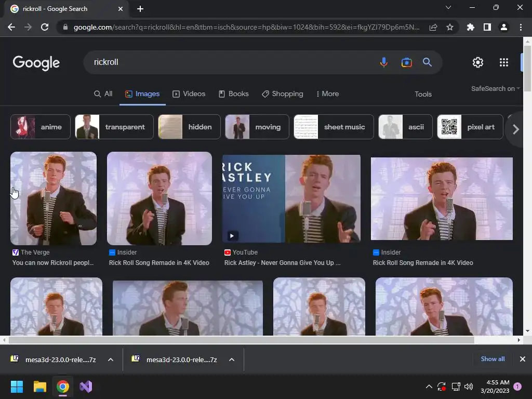
Task: Click the horizontal page scrollbar
Action: pos(241,340)
